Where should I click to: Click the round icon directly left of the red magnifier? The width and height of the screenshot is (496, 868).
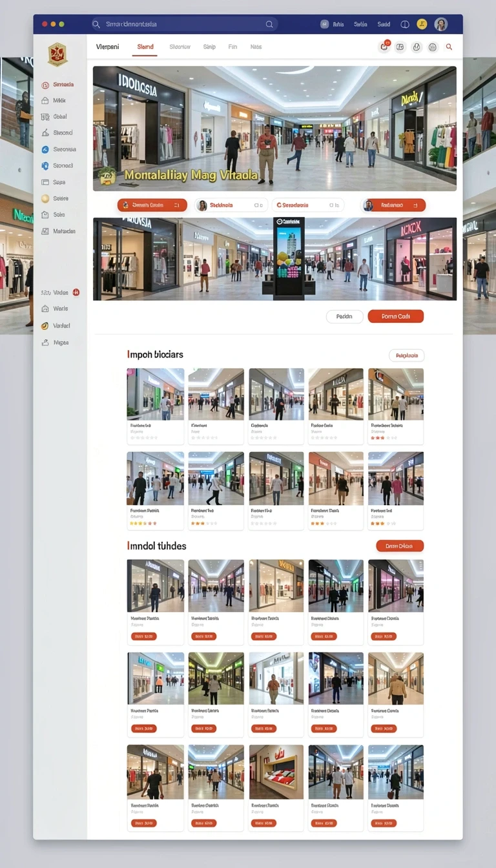(433, 46)
